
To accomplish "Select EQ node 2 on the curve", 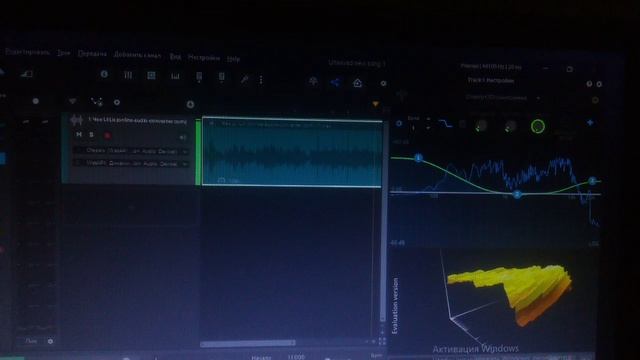I will 517,194.
